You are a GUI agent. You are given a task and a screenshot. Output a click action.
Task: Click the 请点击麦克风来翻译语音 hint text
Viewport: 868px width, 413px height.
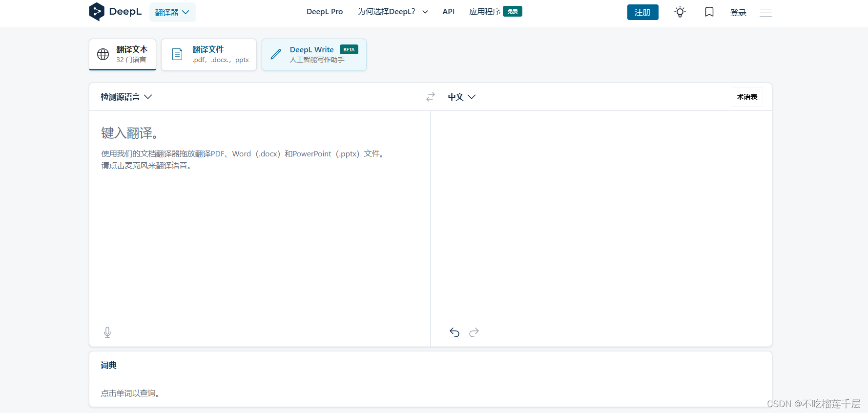(x=146, y=166)
